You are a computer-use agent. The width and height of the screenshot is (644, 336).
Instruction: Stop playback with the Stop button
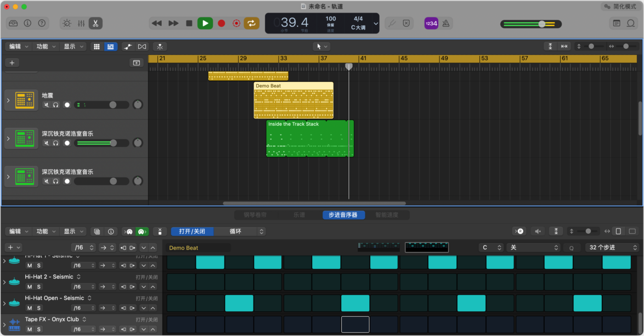[x=189, y=24]
